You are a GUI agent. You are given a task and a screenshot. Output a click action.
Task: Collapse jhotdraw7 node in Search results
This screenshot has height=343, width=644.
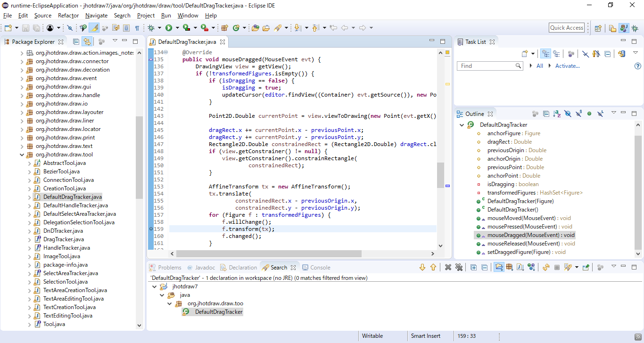click(154, 286)
